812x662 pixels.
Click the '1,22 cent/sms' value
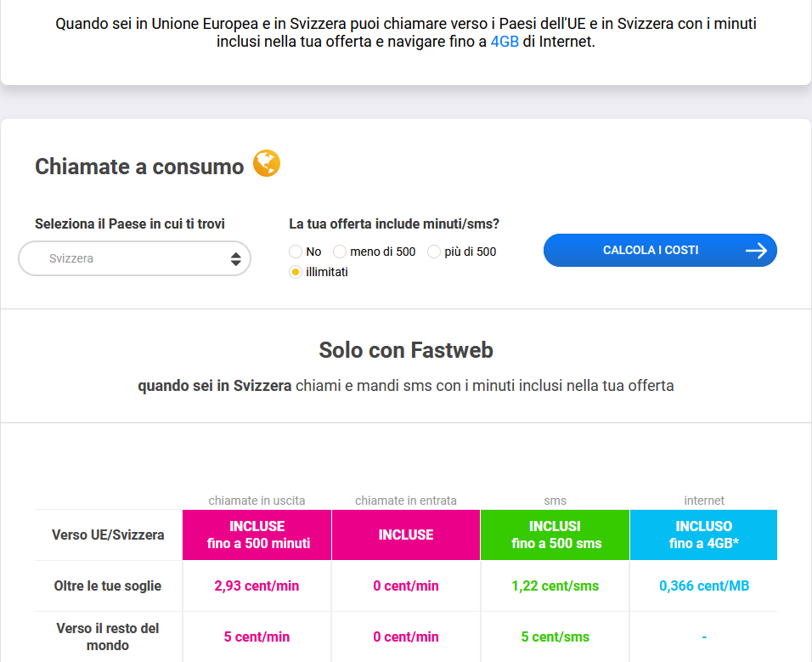pyautogui.click(x=555, y=586)
